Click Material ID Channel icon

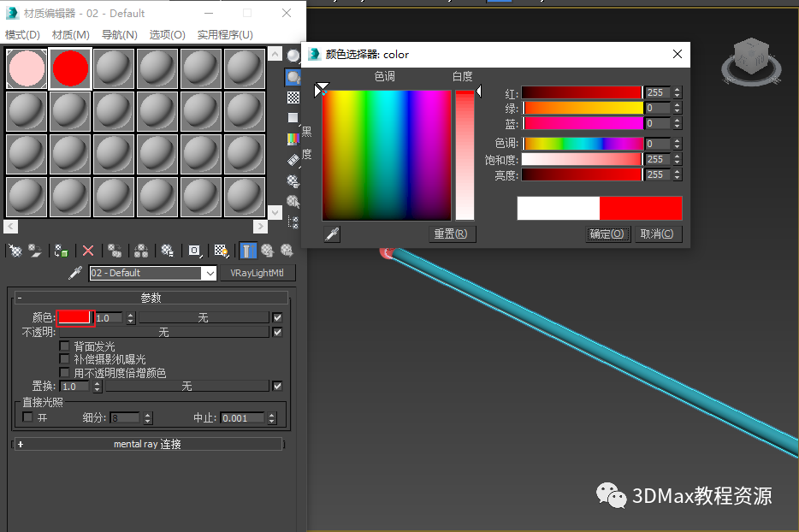(x=195, y=251)
